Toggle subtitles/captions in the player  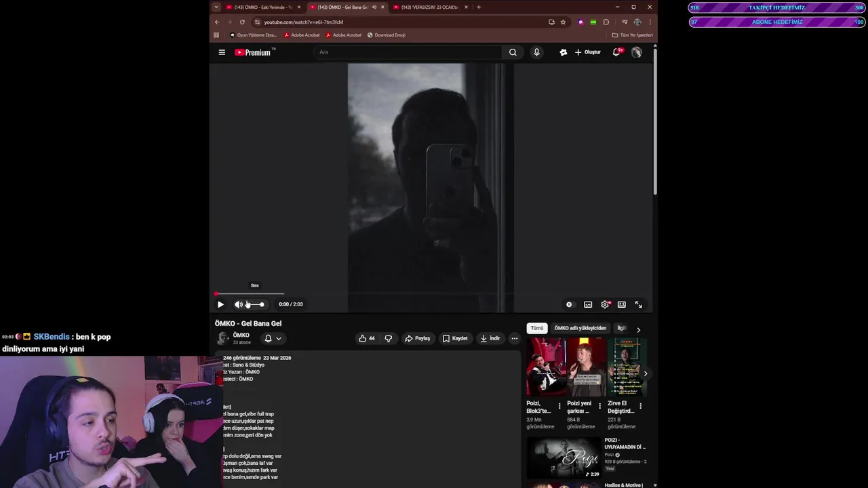pyautogui.click(x=588, y=304)
